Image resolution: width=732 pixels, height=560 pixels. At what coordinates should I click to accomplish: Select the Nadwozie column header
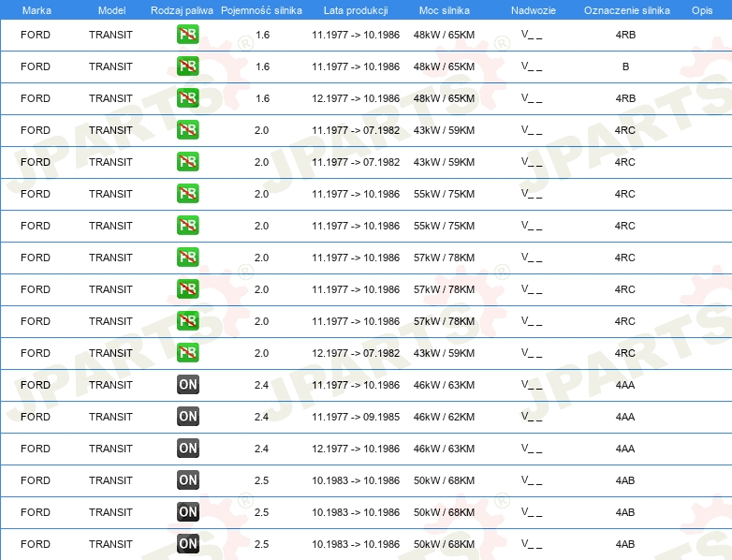[x=534, y=10]
